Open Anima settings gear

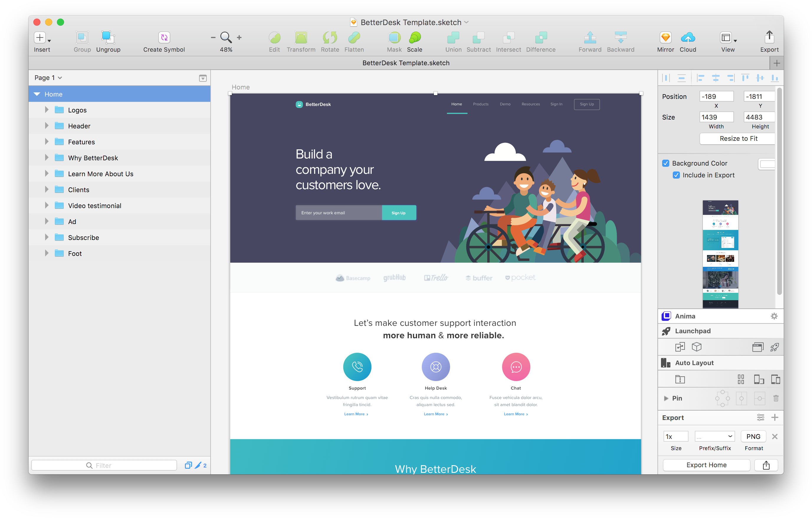tap(774, 316)
